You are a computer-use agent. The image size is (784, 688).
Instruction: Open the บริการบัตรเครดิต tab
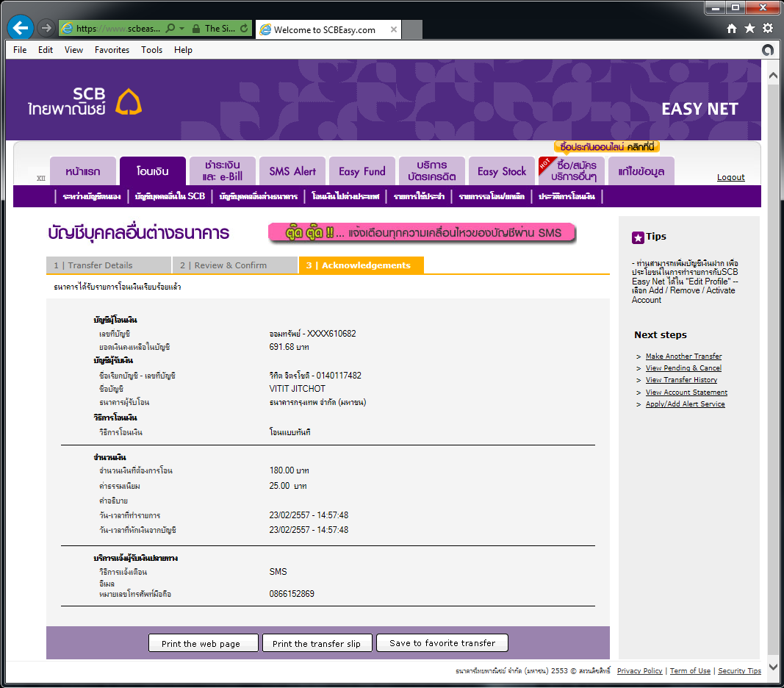[432, 171]
